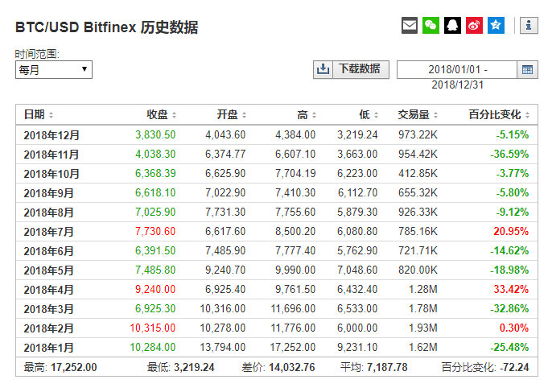Click the red closing price 7,730.60

coord(155,231)
